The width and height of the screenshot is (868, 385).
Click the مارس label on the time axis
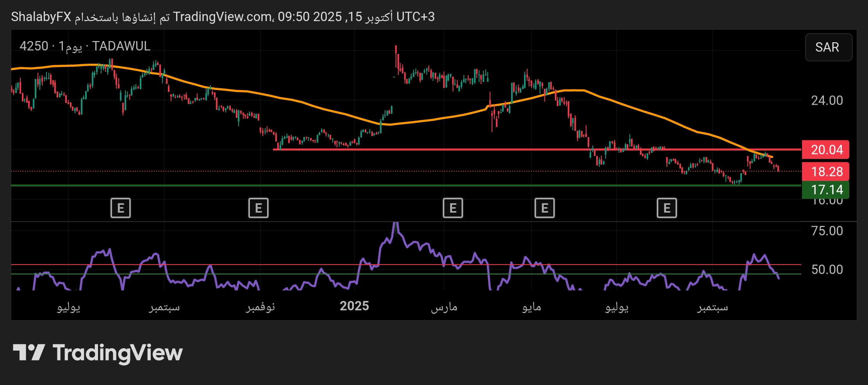pyautogui.click(x=444, y=307)
